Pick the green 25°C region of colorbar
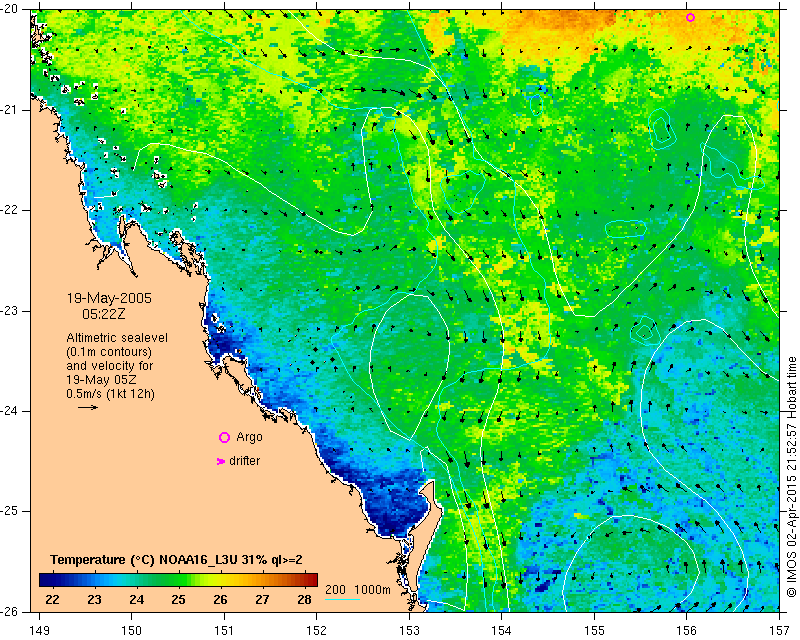Viewport: 800px width, 640px height. coord(178,580)
